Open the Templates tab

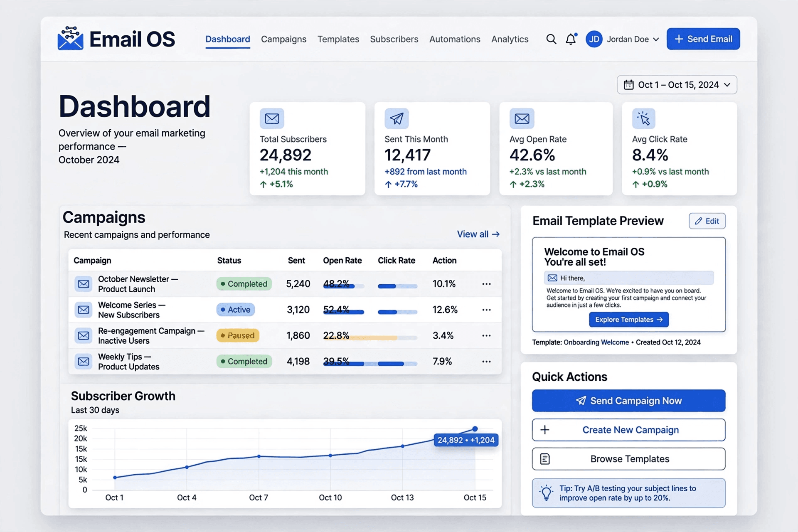(338, 39)
